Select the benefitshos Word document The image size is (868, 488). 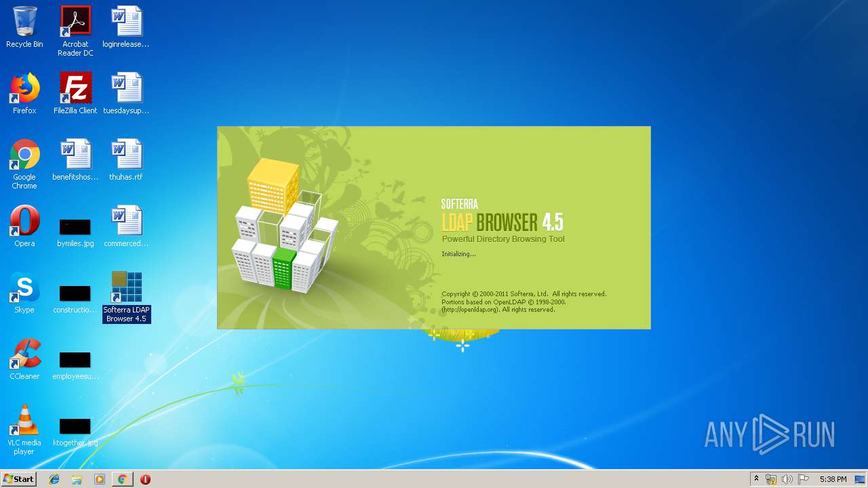(75, 160)
